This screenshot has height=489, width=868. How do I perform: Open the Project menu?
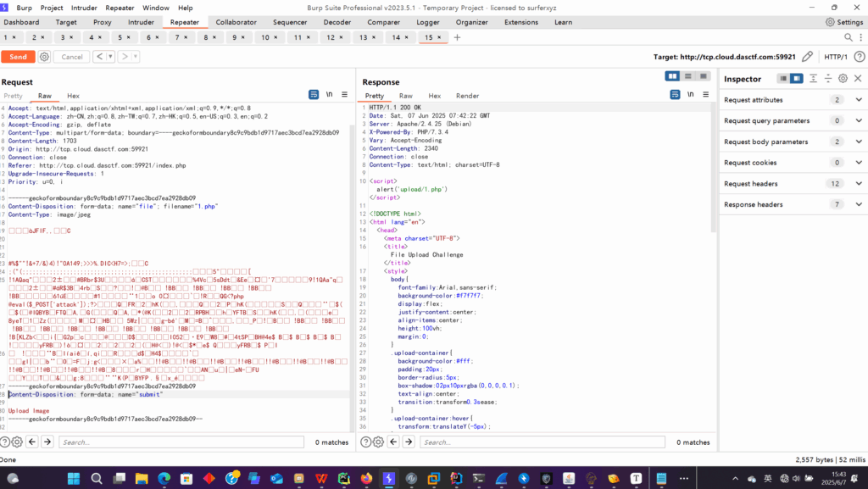[52, 8]
